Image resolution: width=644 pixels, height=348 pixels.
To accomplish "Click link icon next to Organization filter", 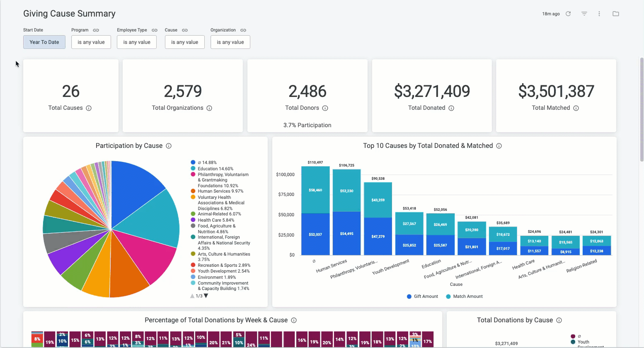I will coord(243,30).
